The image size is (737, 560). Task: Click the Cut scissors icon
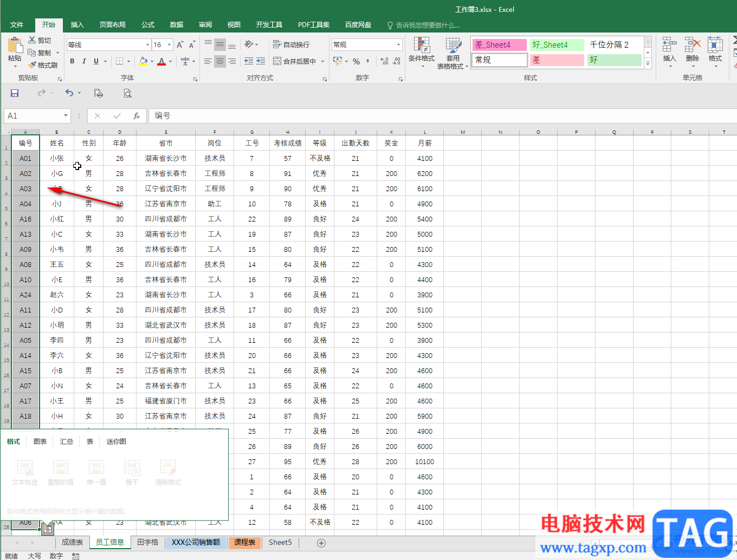(32, 40)
